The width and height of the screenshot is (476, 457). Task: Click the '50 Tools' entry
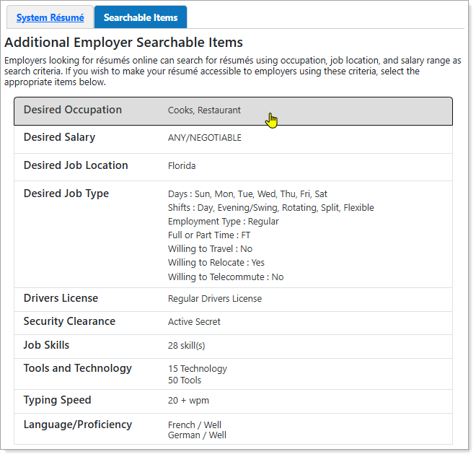pos(185,380)
